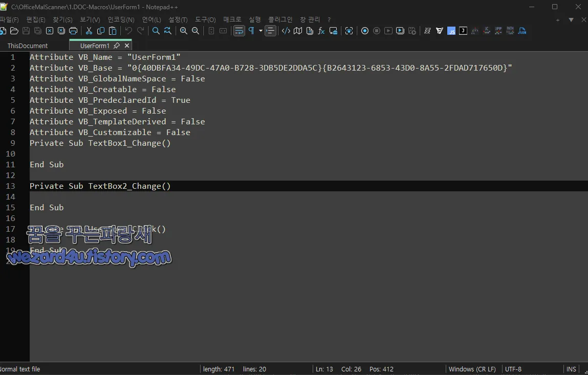Print the document using the printer icon
588x375 pixels.
[x=73, y=31]
